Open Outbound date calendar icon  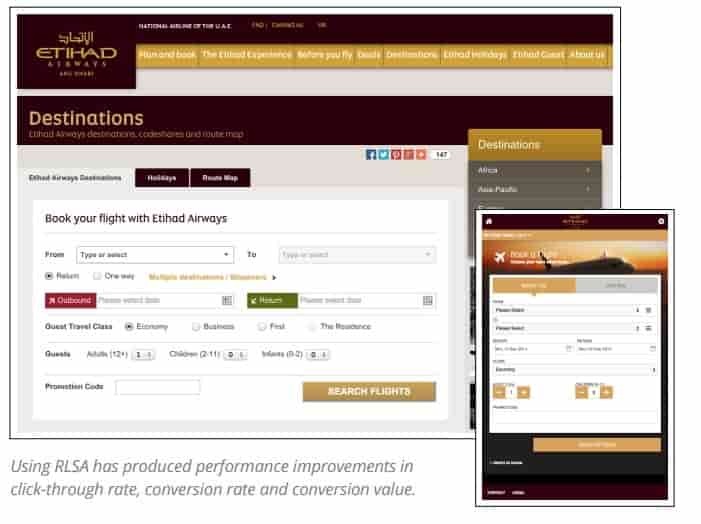[x=227, y=300]
